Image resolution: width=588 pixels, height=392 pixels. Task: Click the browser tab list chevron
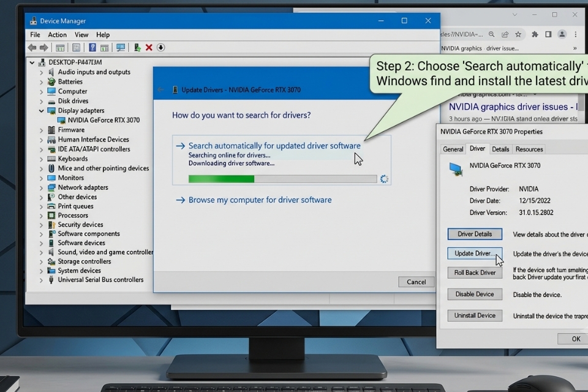(514, 15)
